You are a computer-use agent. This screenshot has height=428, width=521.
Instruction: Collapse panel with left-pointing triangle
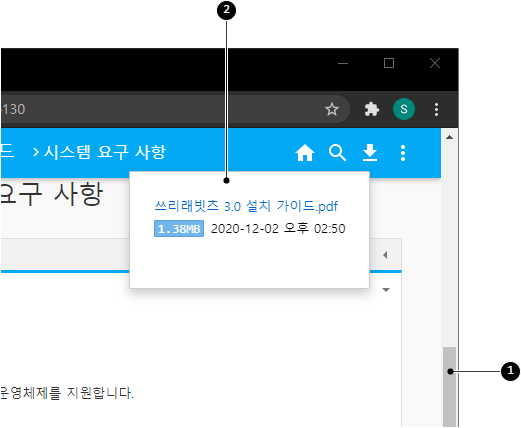[385, 255]
